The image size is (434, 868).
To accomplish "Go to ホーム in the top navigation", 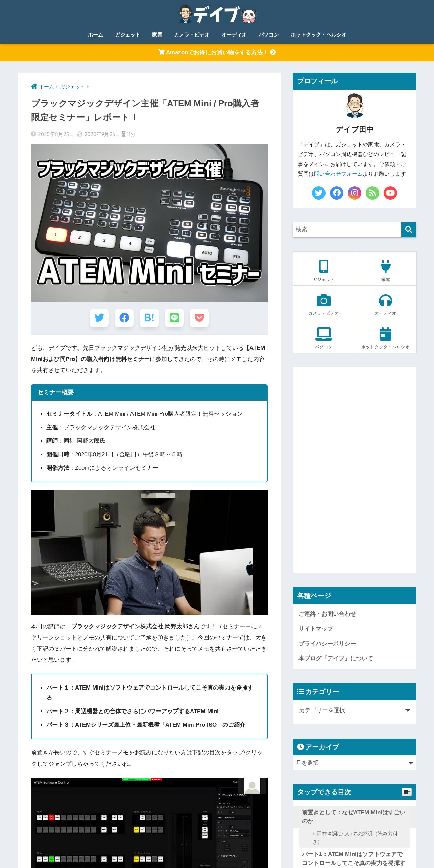I will [95, 35].
